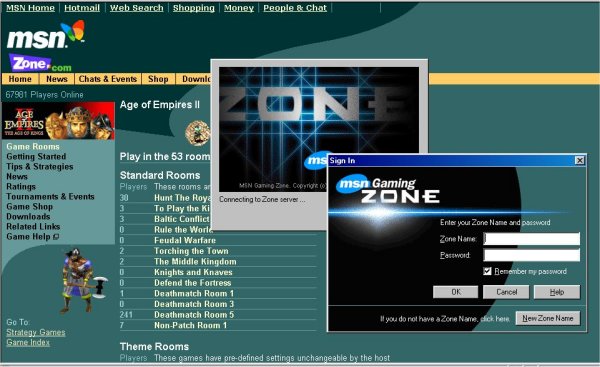Confirm sign in with OK button
The width and height of the screenshot is (600, 367).
point(455,292)
